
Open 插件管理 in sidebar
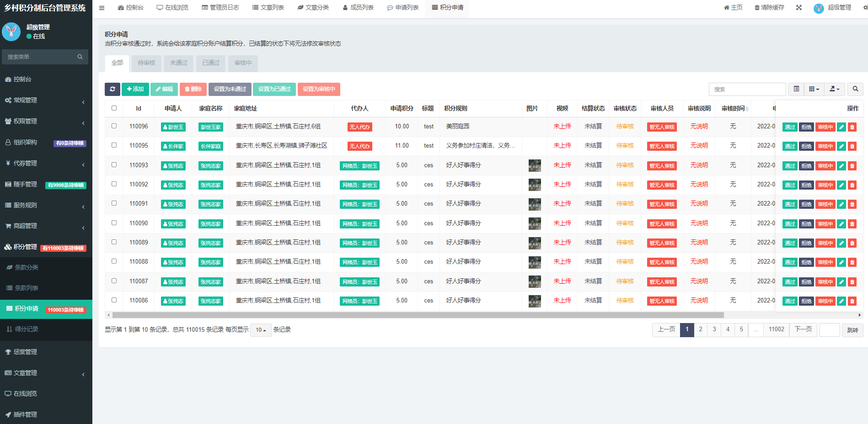[46, 414]
